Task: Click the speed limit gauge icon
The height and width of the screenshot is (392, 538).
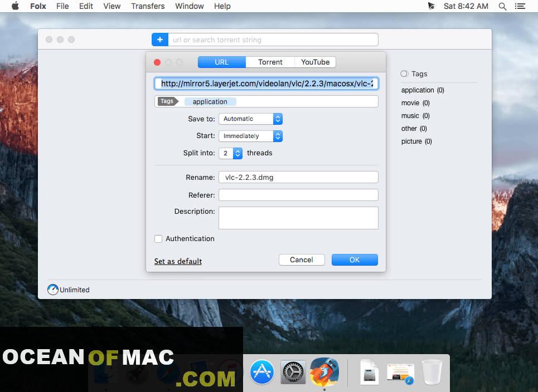Action: click(53, 290)
